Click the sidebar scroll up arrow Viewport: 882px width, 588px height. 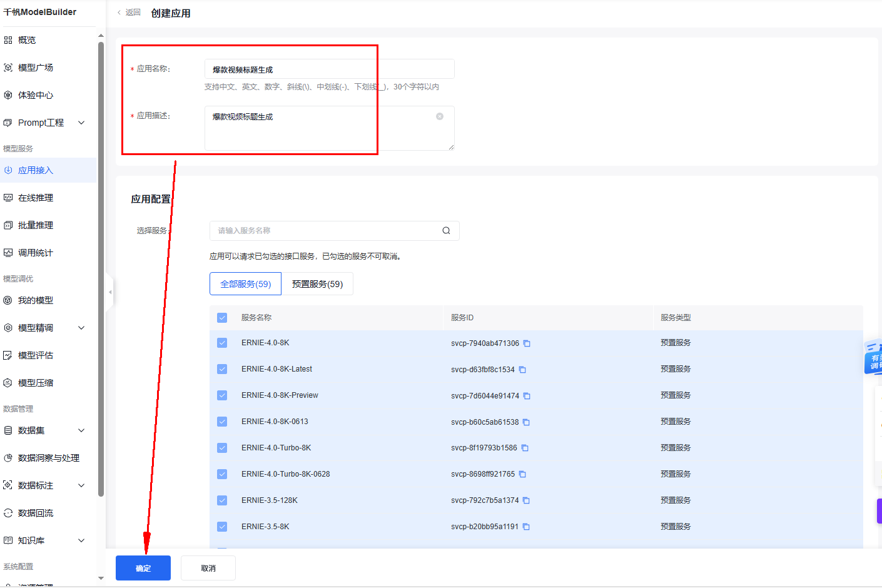tap(101, 36)
